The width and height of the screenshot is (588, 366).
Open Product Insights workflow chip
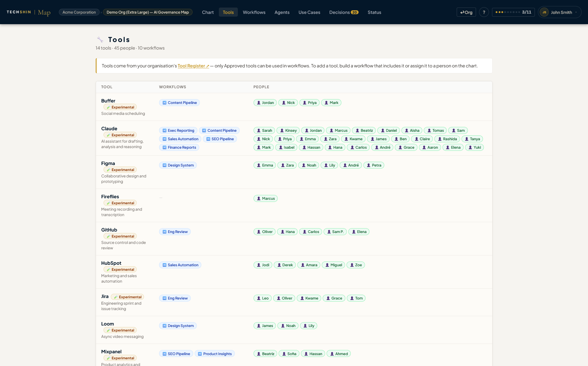(215, 354)
